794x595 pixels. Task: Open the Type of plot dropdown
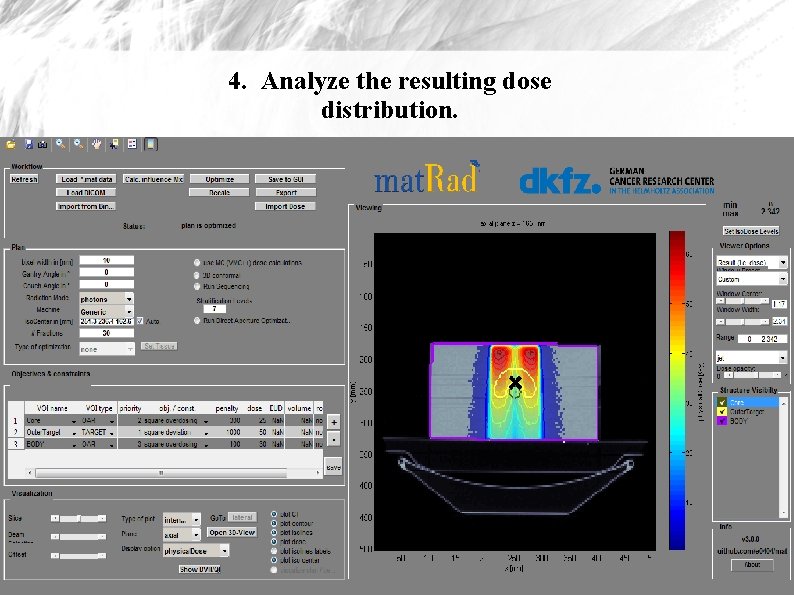point(181,520)
